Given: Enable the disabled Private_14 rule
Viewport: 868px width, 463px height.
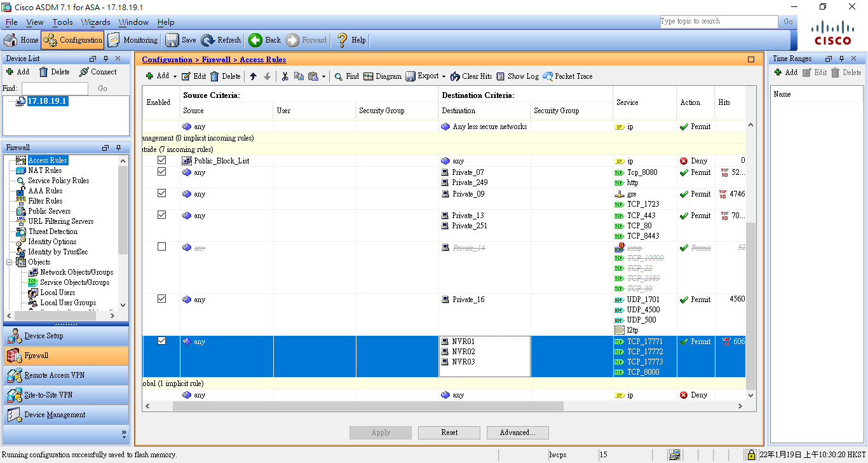Looking at the screenshot, I should [161, 247].
